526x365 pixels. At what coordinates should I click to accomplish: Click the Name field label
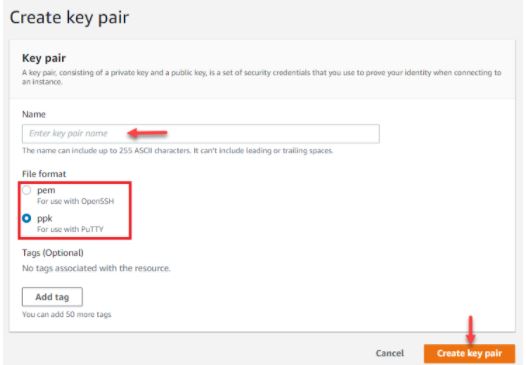click(34, 114)
